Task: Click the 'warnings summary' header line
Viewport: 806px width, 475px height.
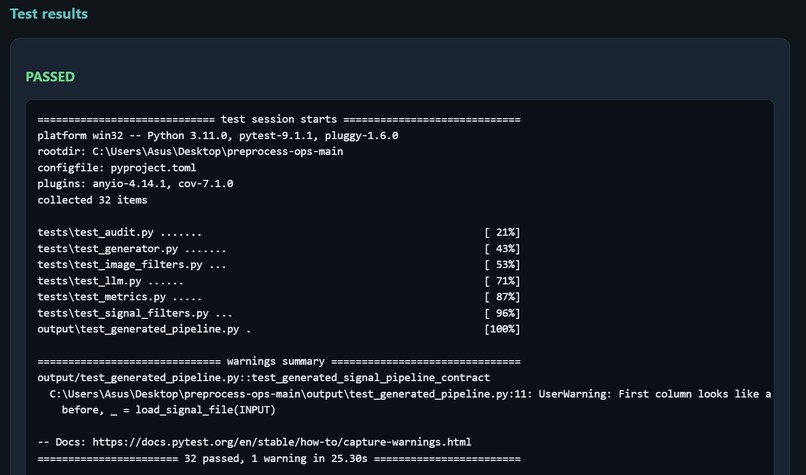Action: (279, 361)
